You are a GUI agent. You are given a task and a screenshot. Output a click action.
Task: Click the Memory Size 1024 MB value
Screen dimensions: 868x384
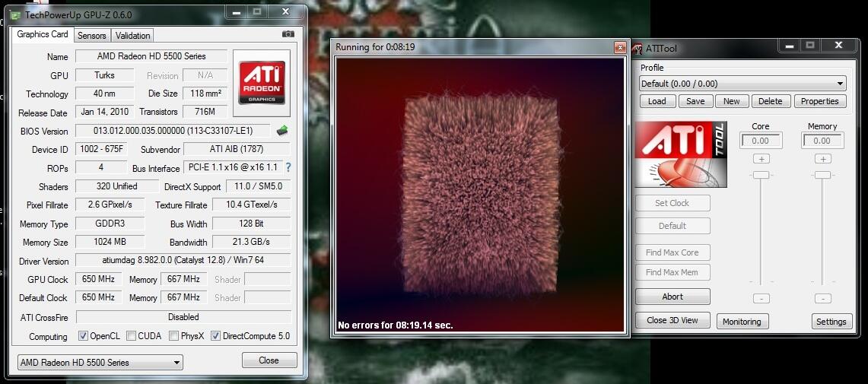110,242
